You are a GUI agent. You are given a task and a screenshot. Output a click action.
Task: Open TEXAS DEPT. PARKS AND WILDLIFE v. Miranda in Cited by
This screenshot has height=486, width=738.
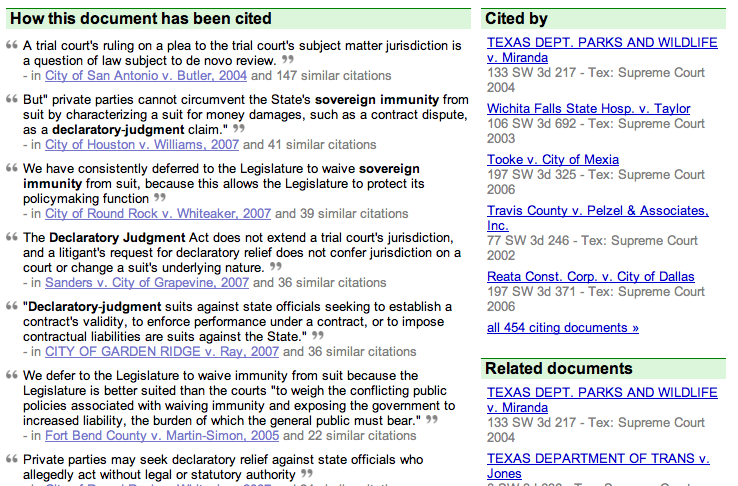pos(602,50)
